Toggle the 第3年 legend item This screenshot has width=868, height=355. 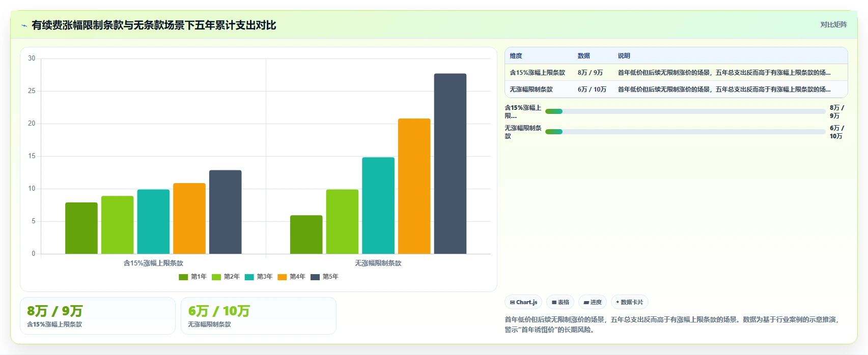259,277
